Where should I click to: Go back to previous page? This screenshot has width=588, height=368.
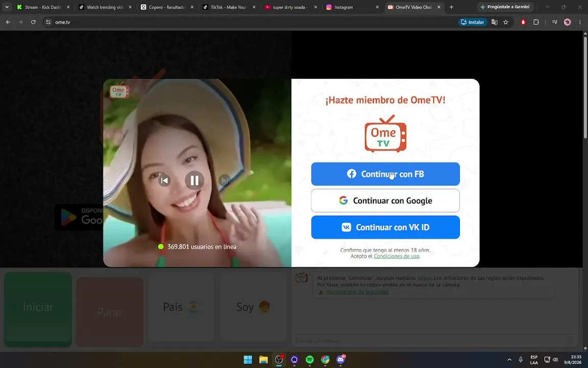tap(8, 22)
